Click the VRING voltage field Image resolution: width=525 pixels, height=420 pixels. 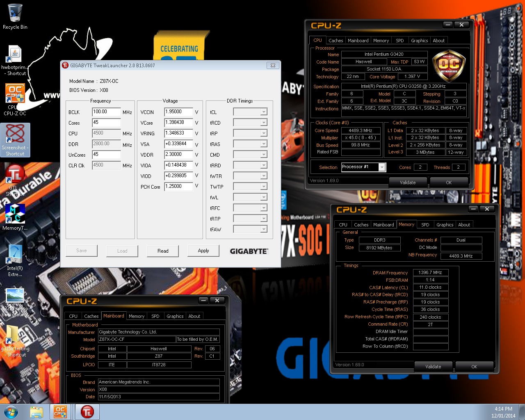tap(178, 133)
